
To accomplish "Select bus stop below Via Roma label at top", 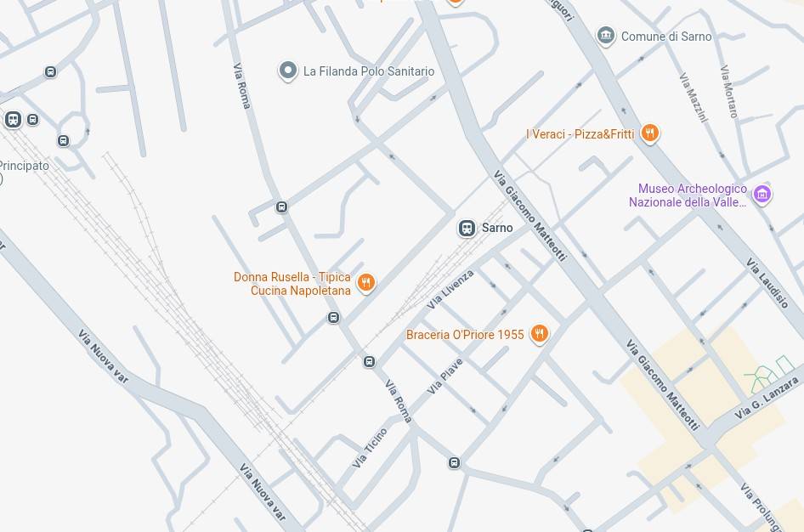I will [x=281, y=207].
